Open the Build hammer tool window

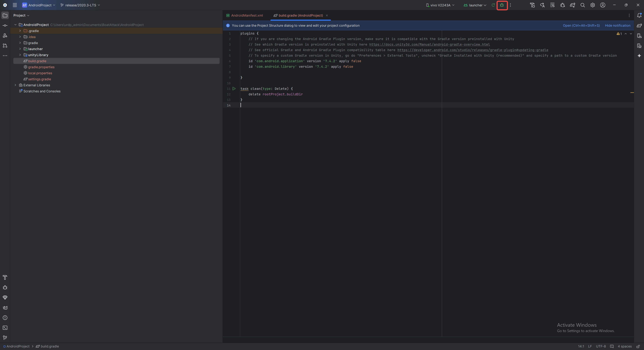(x=5, y=277)
